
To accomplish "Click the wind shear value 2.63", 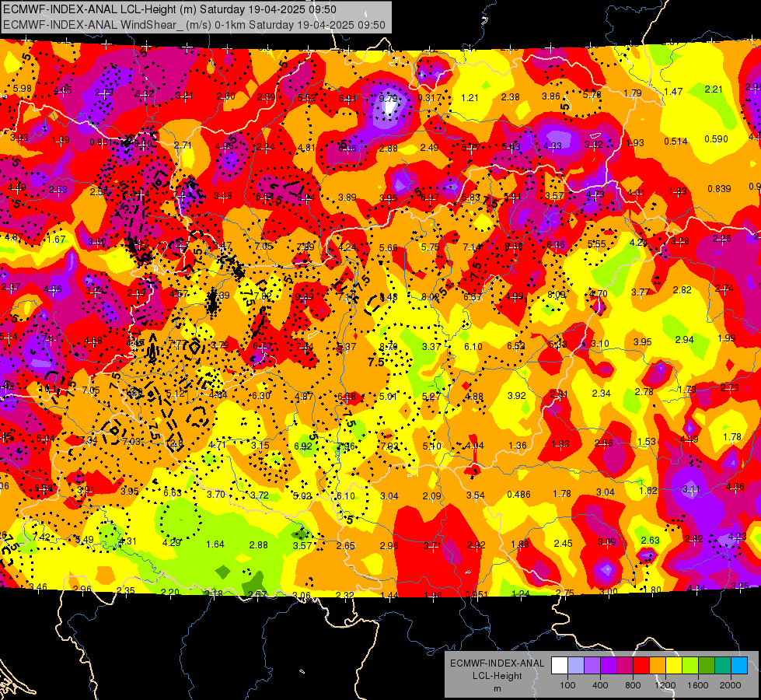I will 651,541.
